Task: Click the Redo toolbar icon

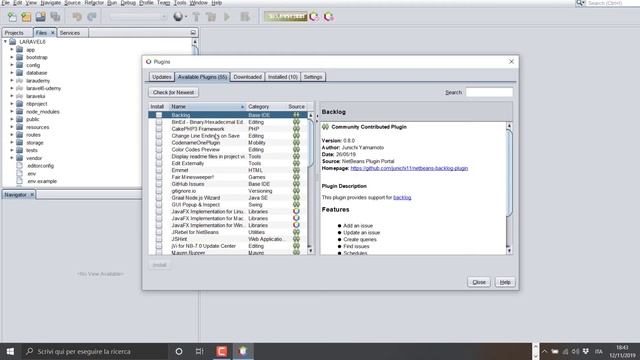Action: (92, 17)
